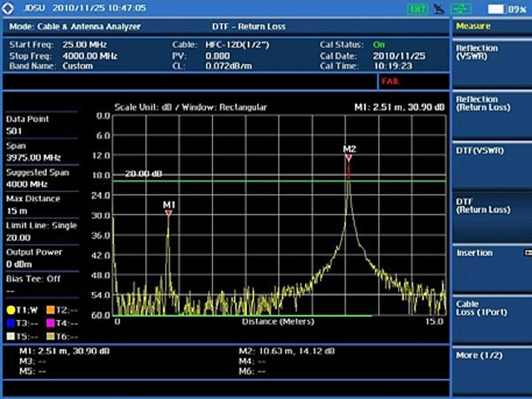Click the magenta T4 trace swatch
532x399 pixels.
51,323
